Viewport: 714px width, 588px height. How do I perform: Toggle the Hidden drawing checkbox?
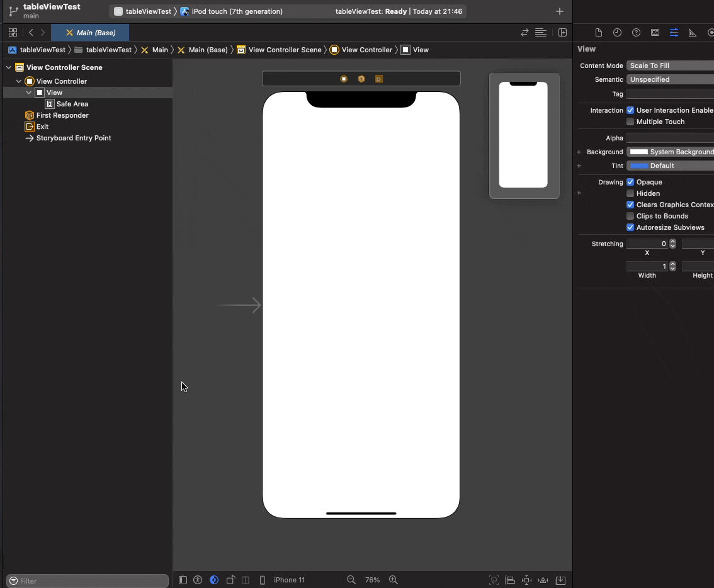[630, 193]
